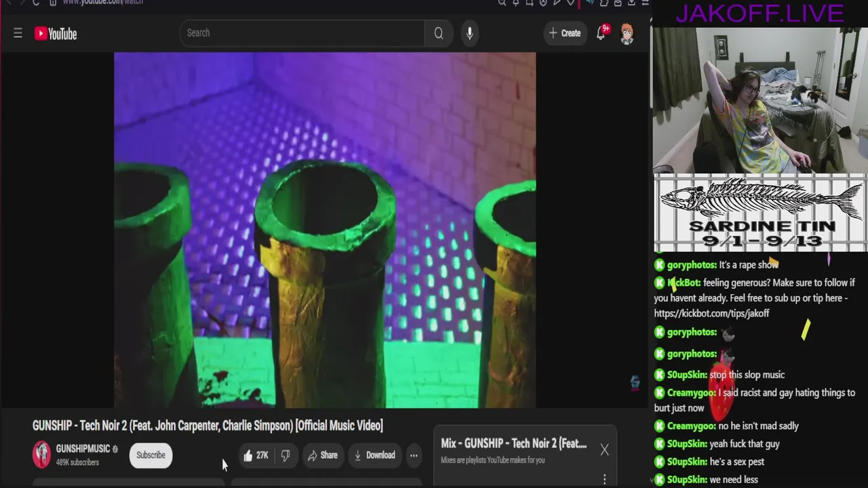Screen dimensions: 868x488
Task: Click the streamer webcam feed
Action: click(x=760, y=100)
